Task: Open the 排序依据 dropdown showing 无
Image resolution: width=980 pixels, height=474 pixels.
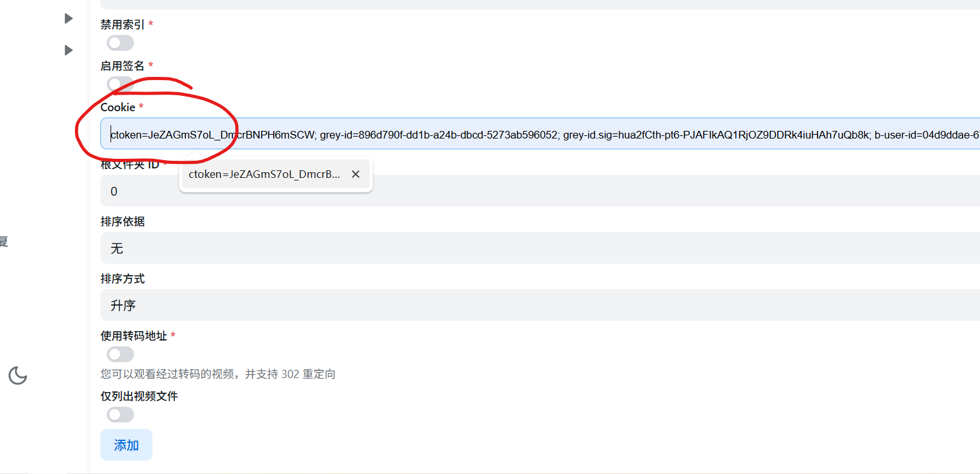Action: [540, 248]
